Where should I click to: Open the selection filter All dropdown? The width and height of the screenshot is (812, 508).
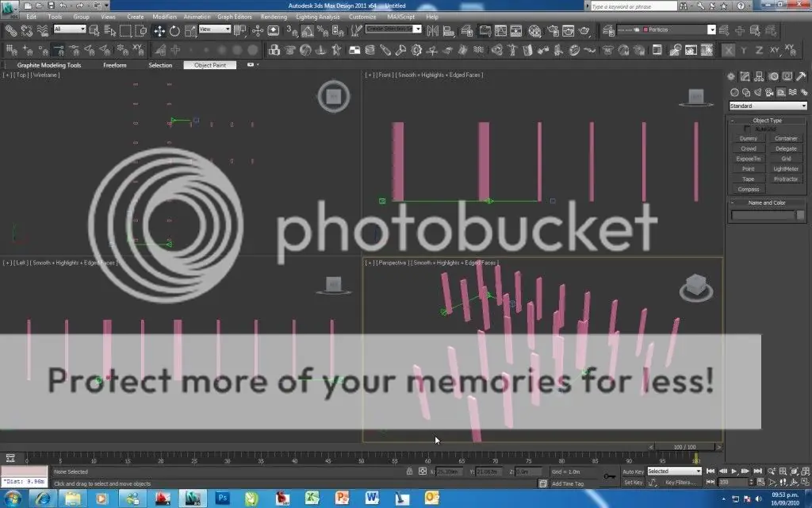(x=70, y=29)
